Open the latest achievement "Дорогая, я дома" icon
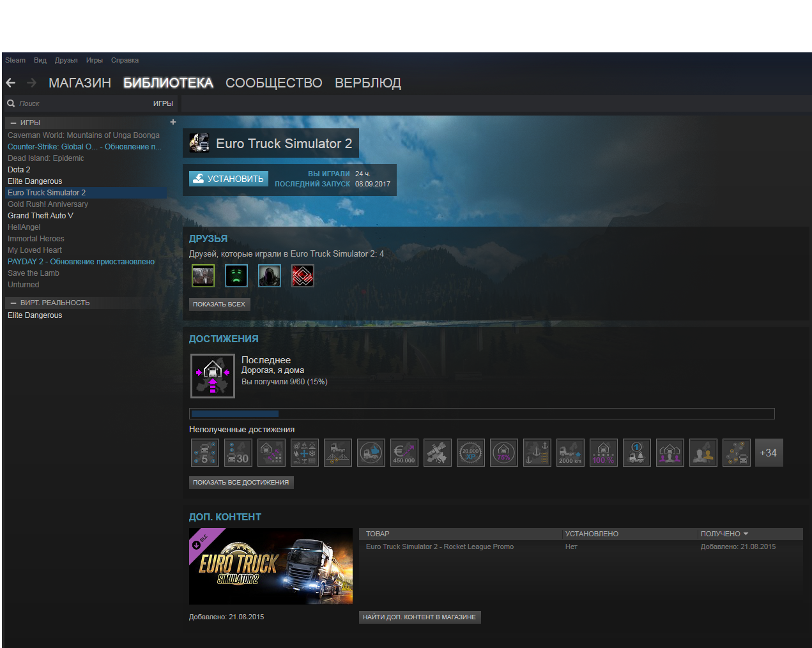Screen dimensions: 812x648 click(213, 376)
